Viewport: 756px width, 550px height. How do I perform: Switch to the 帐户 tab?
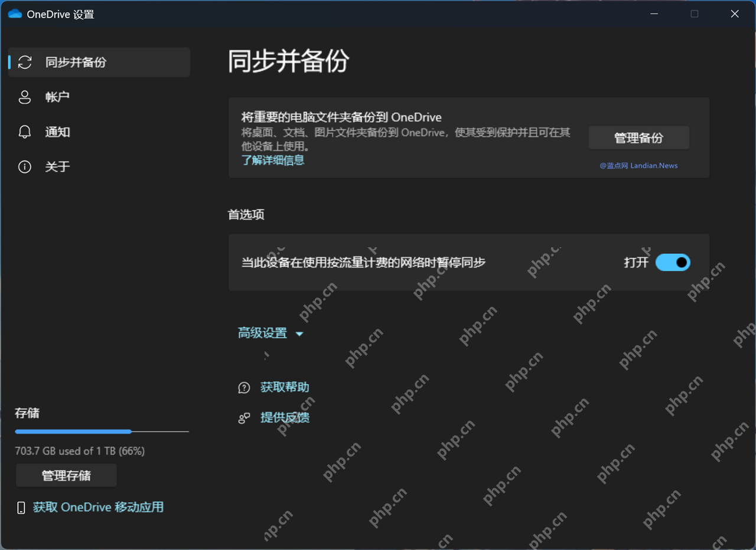[x=99, y=97]
